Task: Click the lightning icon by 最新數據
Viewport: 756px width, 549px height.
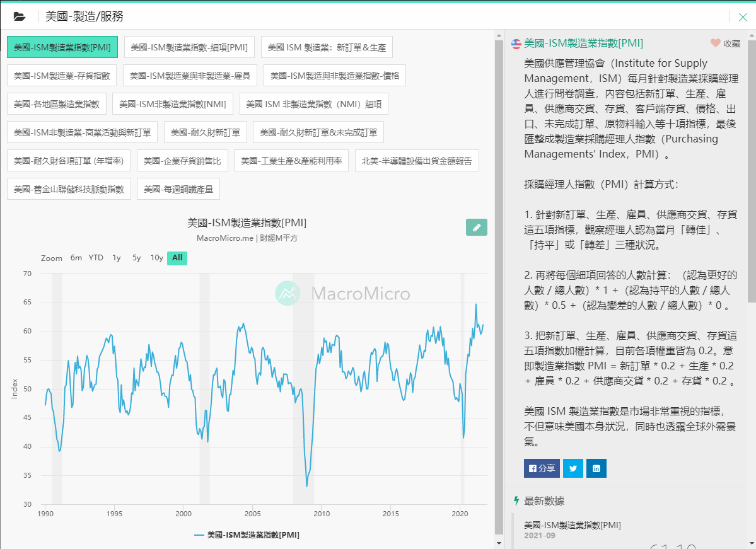Action: [516, 501]
